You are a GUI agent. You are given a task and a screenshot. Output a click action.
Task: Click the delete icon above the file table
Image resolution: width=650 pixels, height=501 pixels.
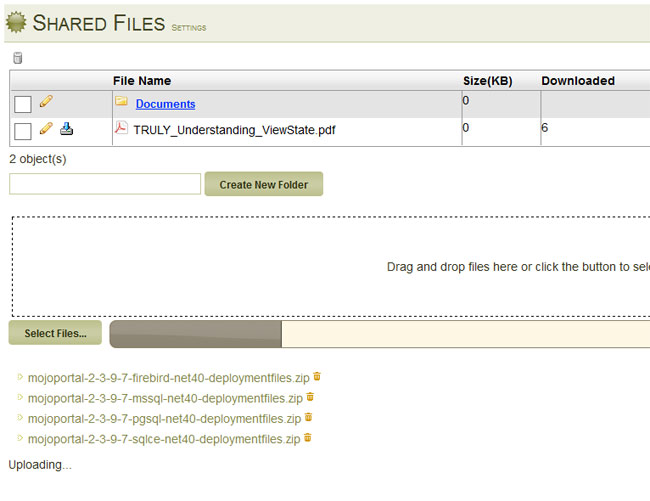click(x=16, y=59)
